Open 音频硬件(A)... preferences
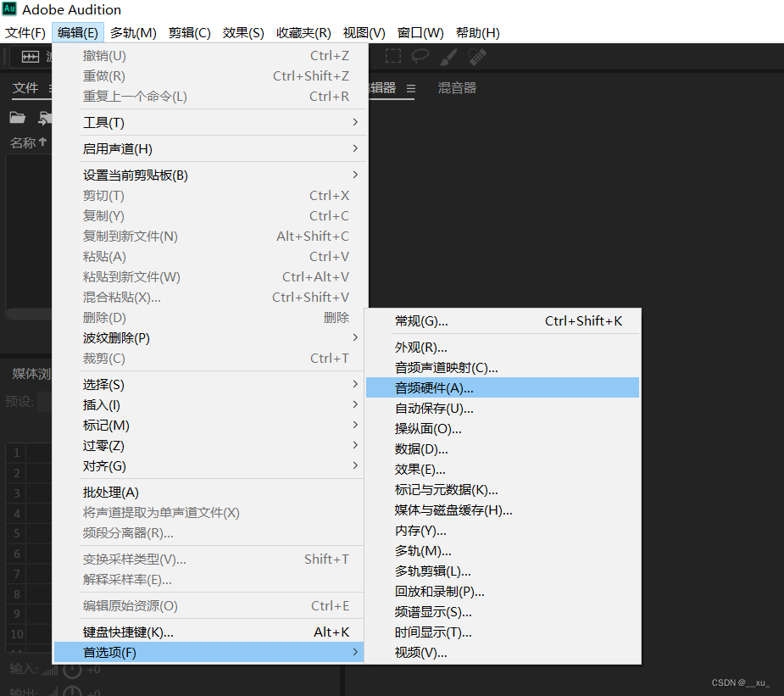This screenshot has width=784, height=696. 503,388
